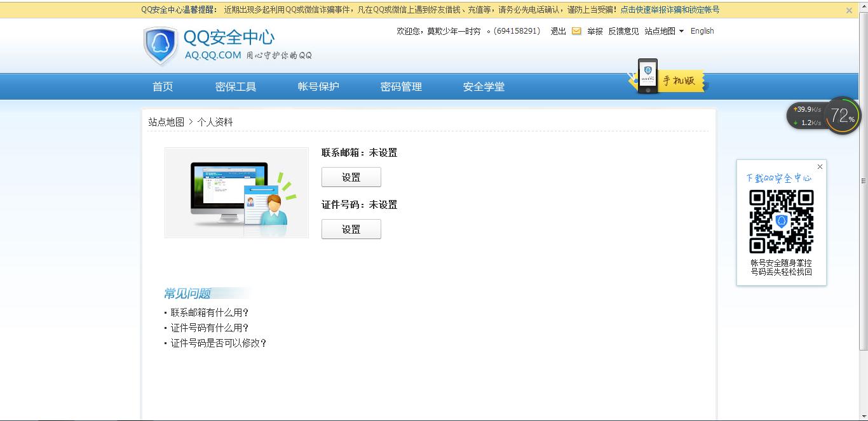Close the top yellow warning banner

849,10
